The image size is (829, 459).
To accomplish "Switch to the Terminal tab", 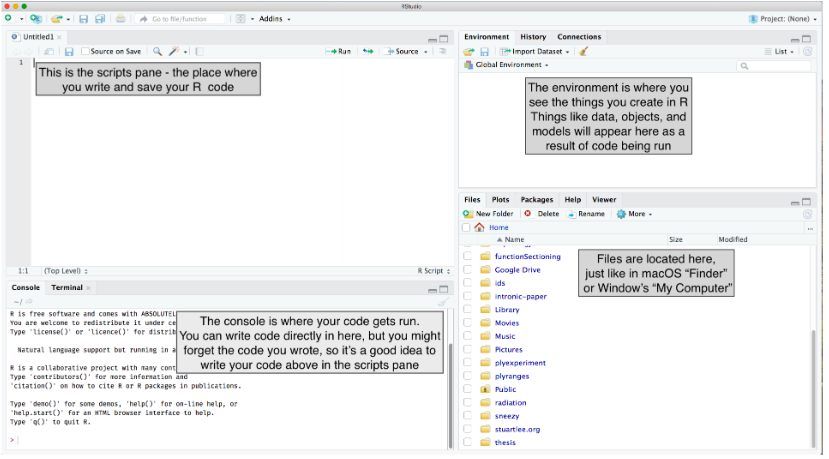I will click(x=67, y=288).
